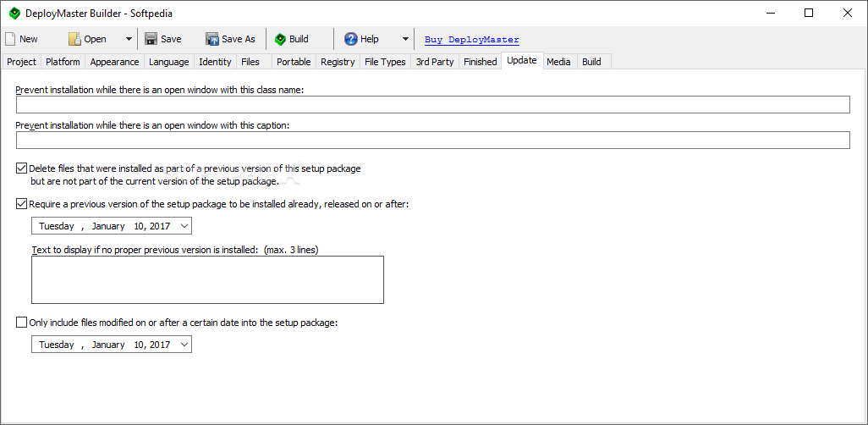
Task: Click the blue Help question mark icon
Action: pos(350,39)
